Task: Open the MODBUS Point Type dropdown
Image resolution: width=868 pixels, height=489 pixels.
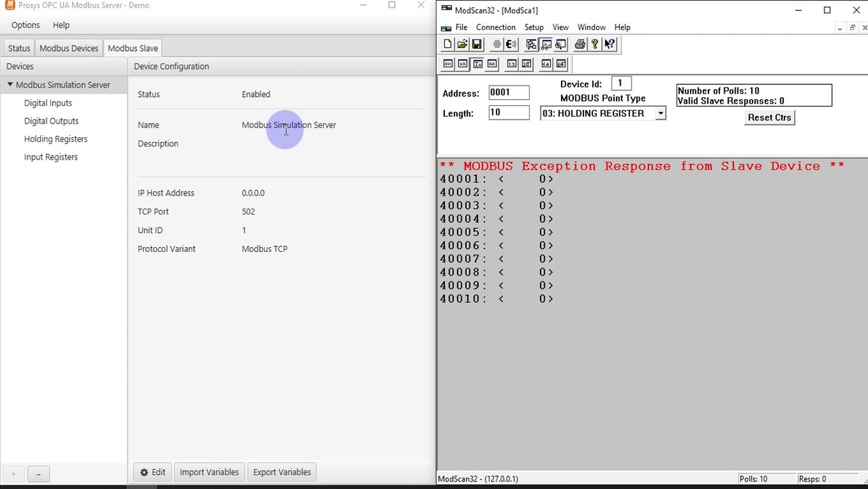Action: (x=660, y=113)
